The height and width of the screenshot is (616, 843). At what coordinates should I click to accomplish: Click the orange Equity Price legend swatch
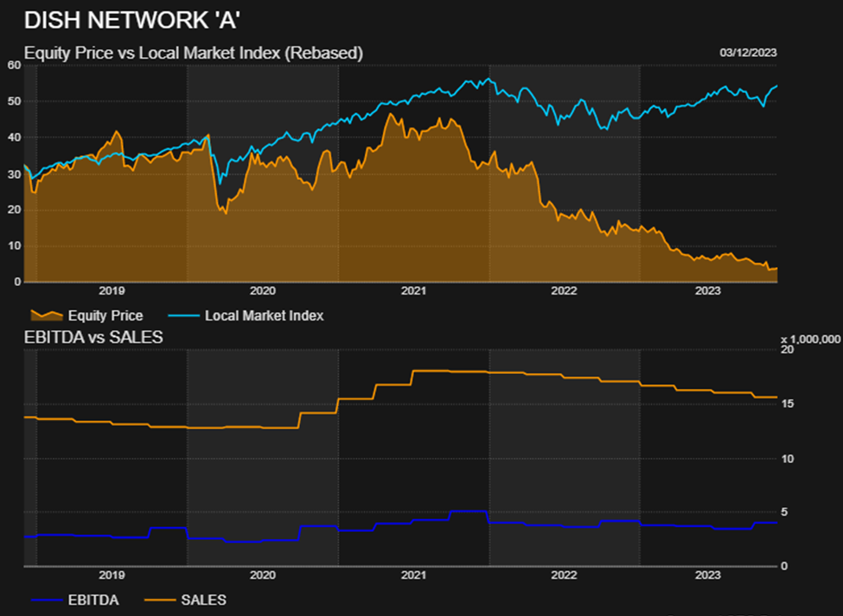pos(47,315)
